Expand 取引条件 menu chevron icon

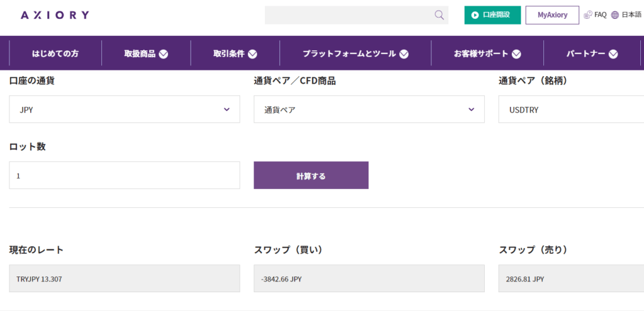click(253, 54)
